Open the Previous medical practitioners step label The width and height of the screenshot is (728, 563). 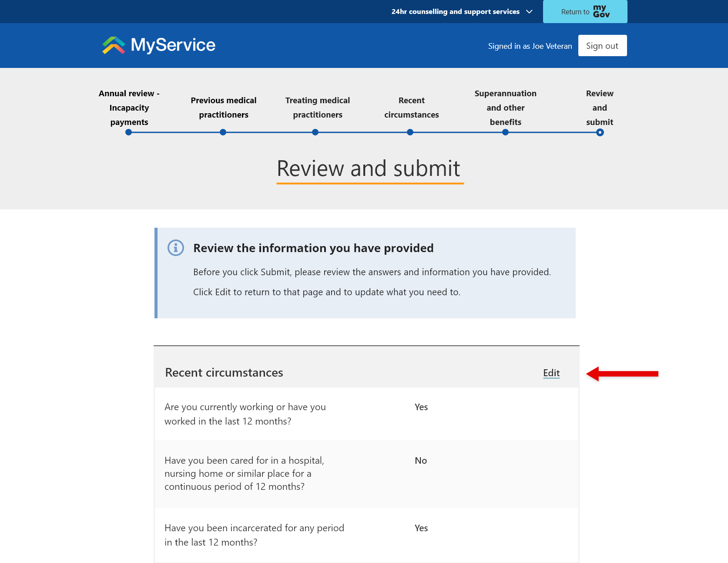pyautogui.click(x=223, y=108)
